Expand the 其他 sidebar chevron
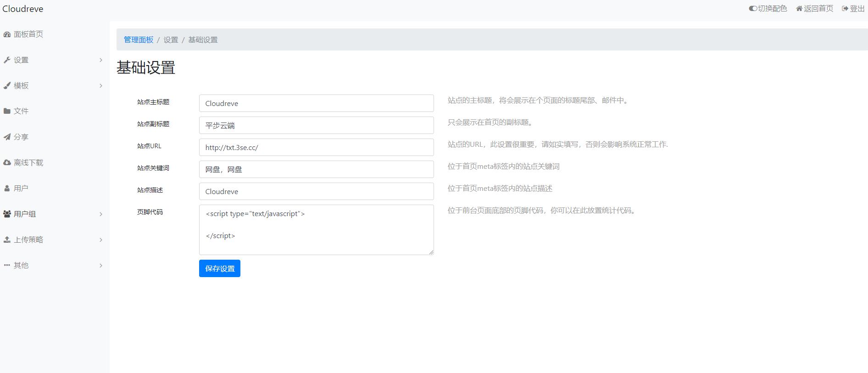This screenshot has height=373, width=868. [101, 266]
